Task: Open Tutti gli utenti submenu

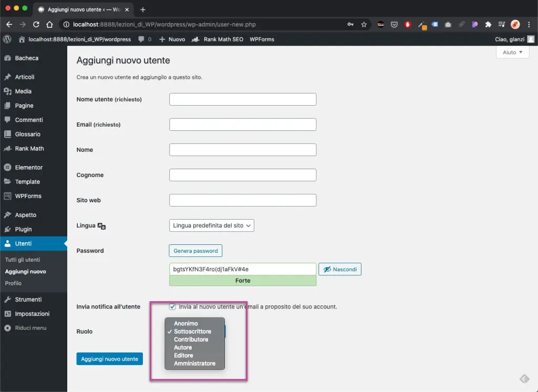Action: [23, 260]
